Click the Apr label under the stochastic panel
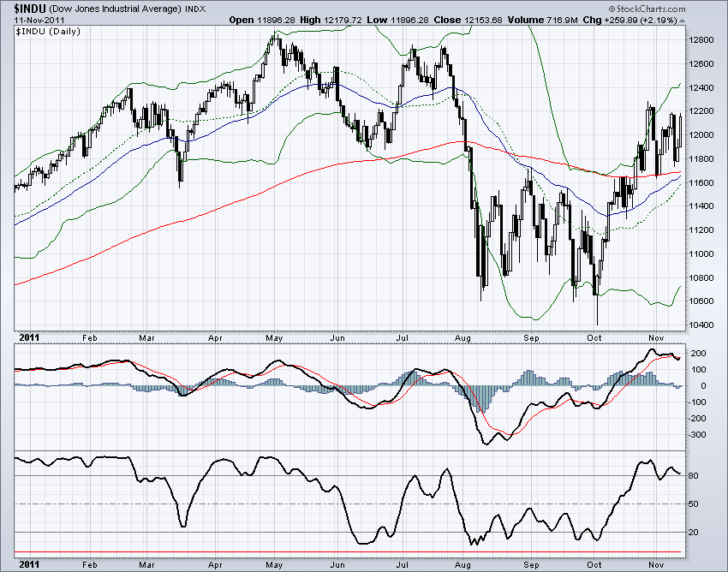Viewport: 728px width, 572px height. pos(215,565)
